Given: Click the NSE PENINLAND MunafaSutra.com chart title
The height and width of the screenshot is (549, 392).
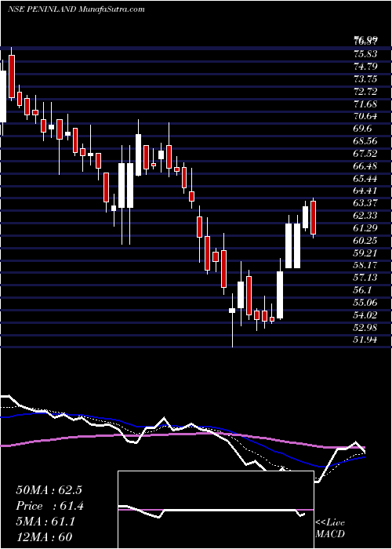Looking at the screenshot, I should click(76, 9).
